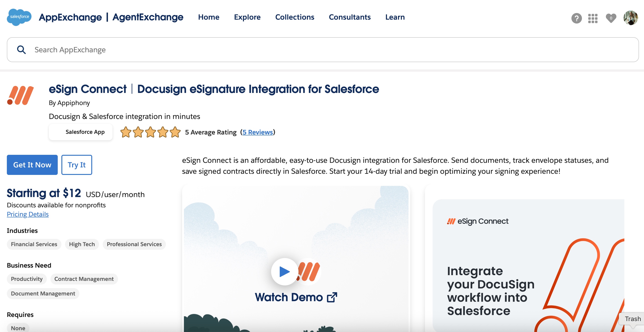Select the Productivity business need tag
The width and height of the screenshot is (644, 332).
point(27,279)
